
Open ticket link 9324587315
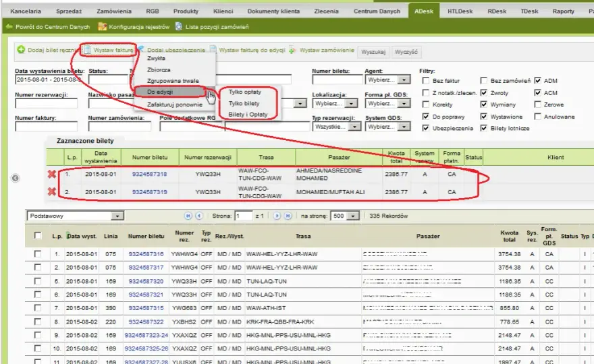click(x=146, y=308)
